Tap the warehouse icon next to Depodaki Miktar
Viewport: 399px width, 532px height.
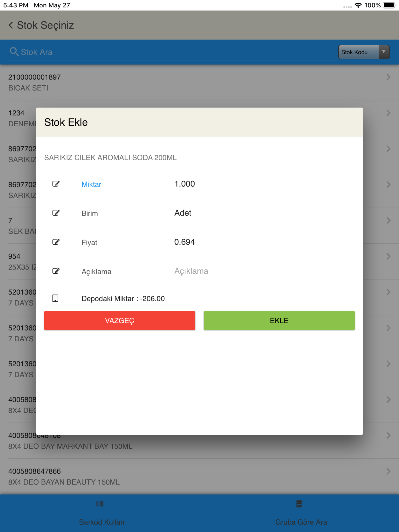tap(55, 298)
